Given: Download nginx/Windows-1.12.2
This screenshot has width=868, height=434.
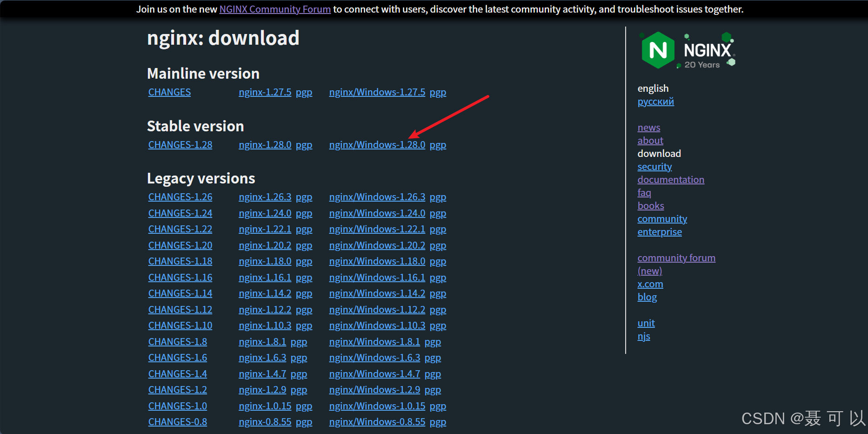Looking at the screenshot, I should (377, 310).
